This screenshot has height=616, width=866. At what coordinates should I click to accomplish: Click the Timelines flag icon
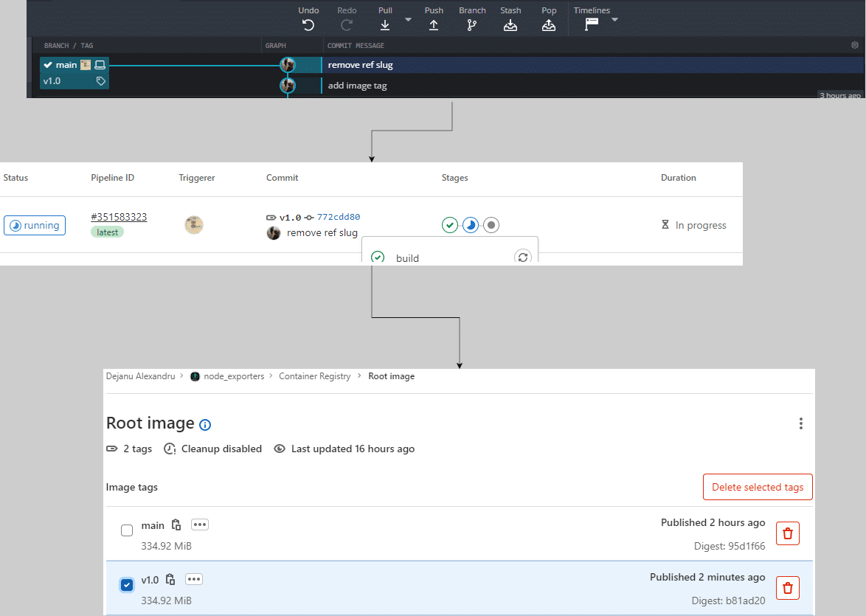click(x=592, y=24)
